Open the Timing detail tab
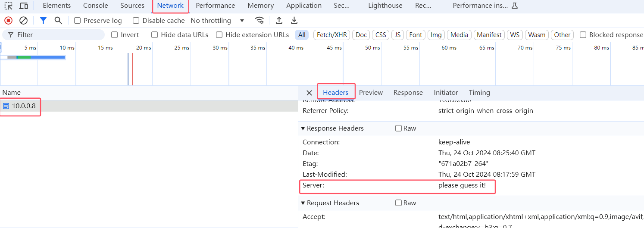 click(x=479, y=93)
